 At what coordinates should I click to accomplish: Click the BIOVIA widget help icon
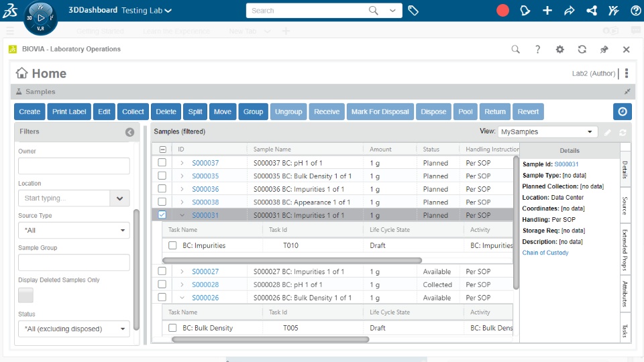point(537,49)
